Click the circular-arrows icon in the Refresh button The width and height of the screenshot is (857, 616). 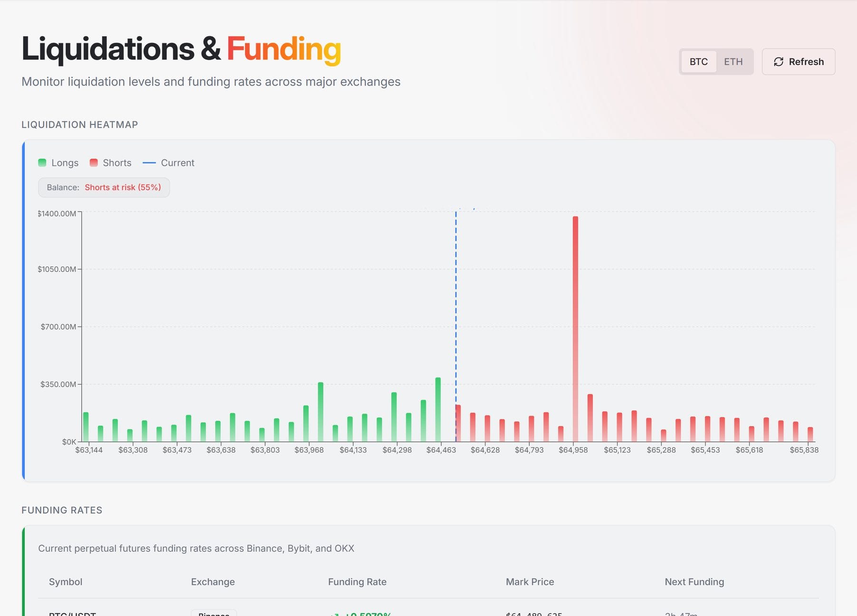[779, 62]
